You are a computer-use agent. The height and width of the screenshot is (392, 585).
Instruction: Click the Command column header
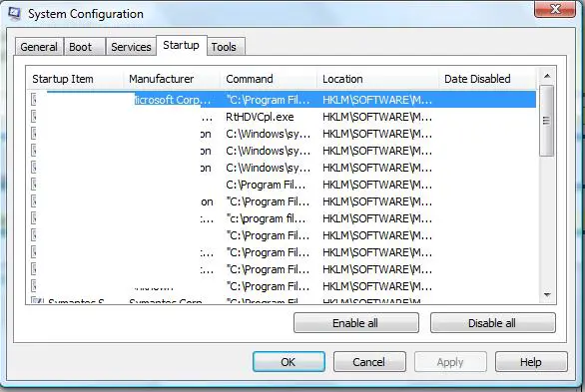point(269,79)
